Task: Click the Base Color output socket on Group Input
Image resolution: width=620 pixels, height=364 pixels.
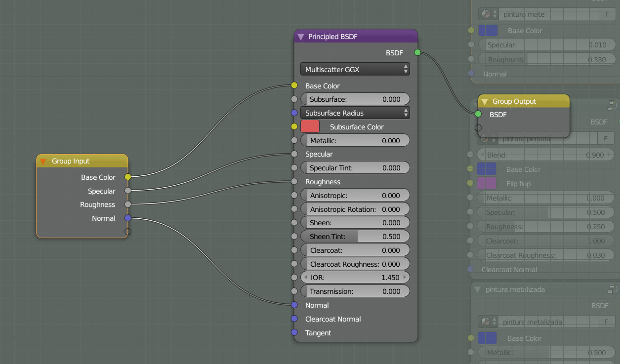Action: point(128,177)
